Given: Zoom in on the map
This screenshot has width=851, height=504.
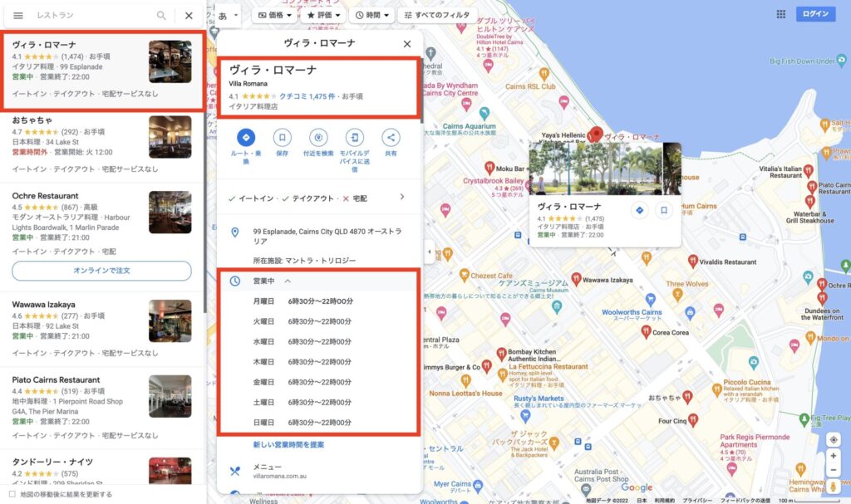Looking at the screenshot, I should pyautogui.click(x=833, y=457).
